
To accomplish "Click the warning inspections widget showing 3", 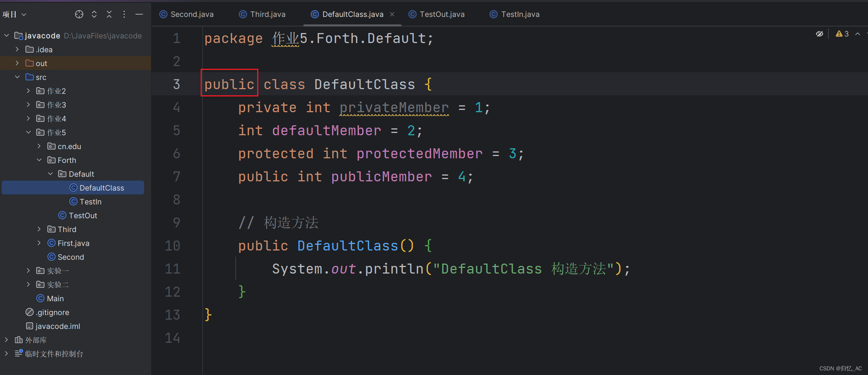I will coord(842,34).
